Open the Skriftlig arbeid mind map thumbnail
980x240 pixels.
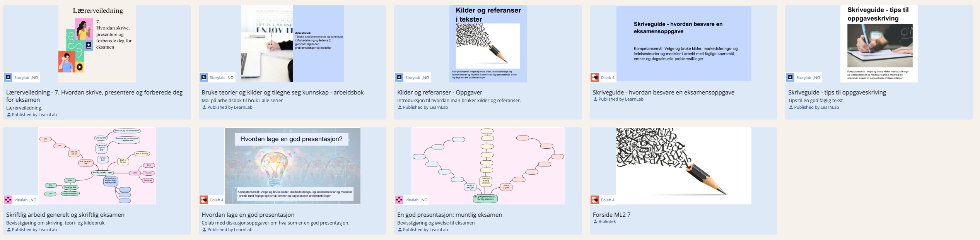point(97,166)
